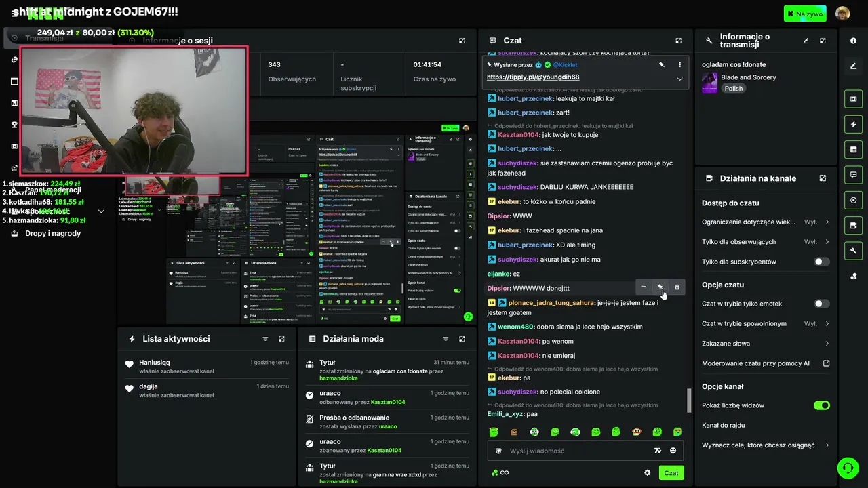The image size is (868, 488).
Task: Filter the Lista aktywności panel
Action: tap(265, 339)
